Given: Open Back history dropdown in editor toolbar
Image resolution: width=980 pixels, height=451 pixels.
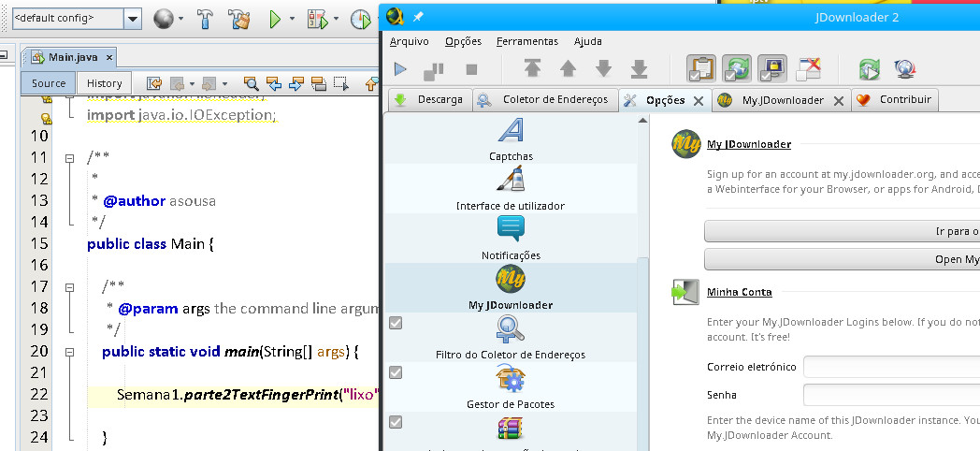Looking at the screenshot, I should pos(192,83).
